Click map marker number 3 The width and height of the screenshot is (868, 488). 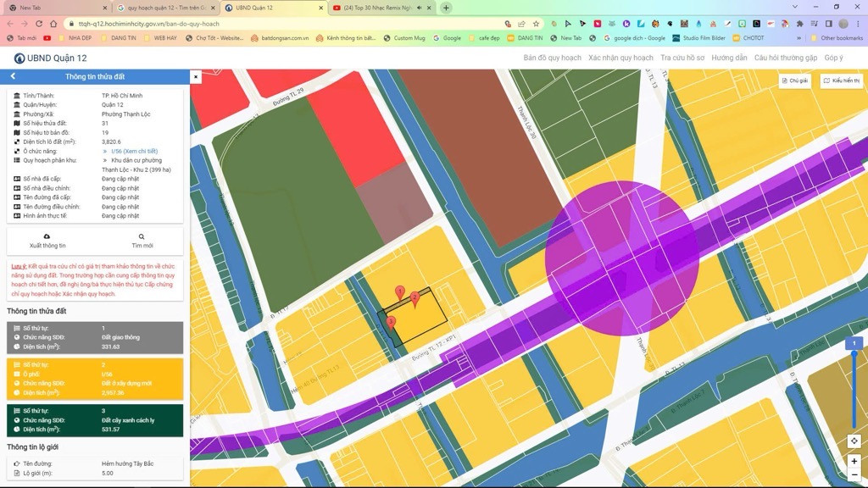pos(391,323)
